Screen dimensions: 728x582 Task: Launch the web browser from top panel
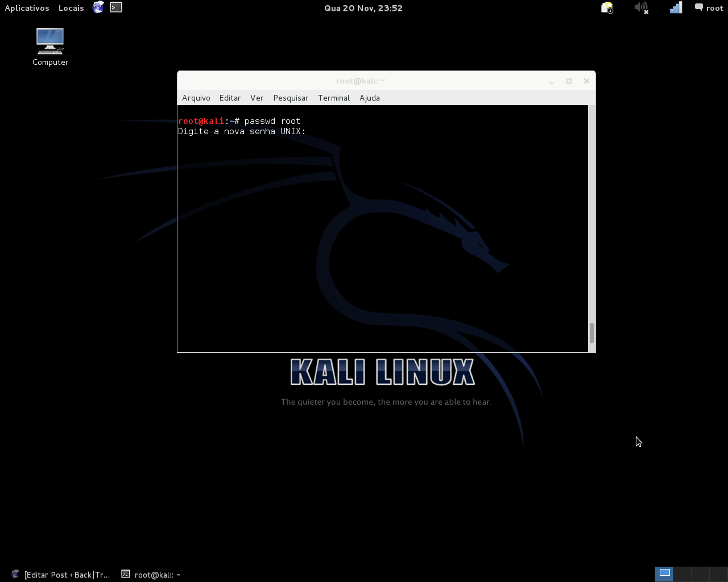click(98, 7)
